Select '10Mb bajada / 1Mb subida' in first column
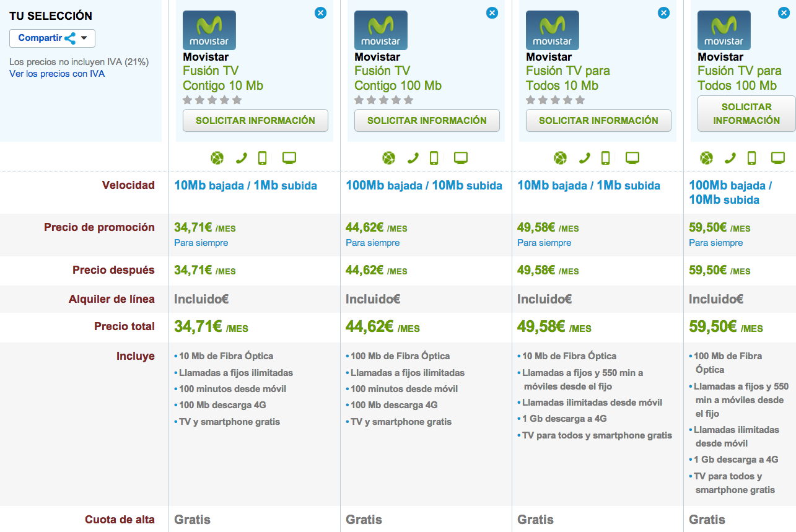 [245, 185]
